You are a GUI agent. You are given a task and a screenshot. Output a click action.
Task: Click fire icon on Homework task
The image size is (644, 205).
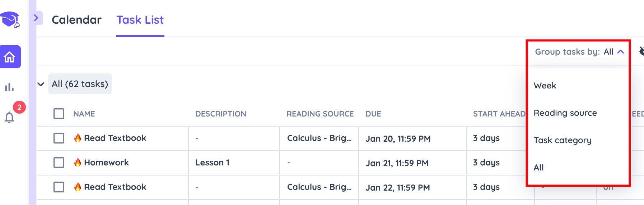pyautogui.click(x=78, y=163)
